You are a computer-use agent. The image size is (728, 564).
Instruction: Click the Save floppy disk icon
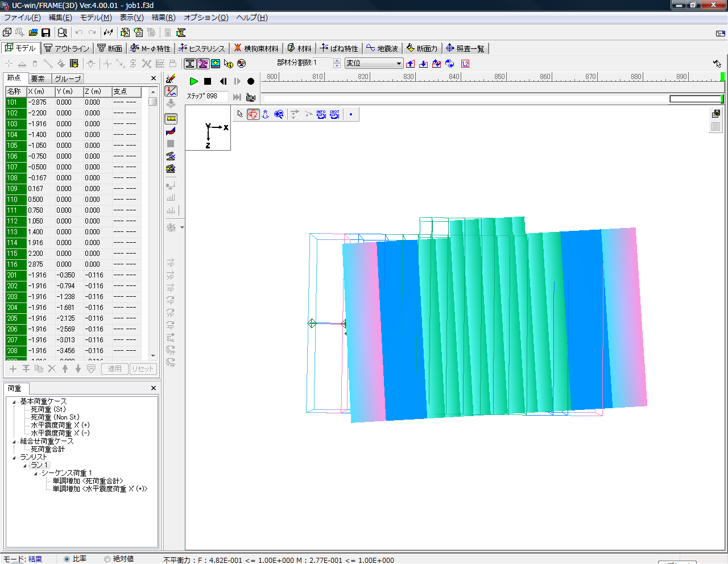[x=46, y=33]
